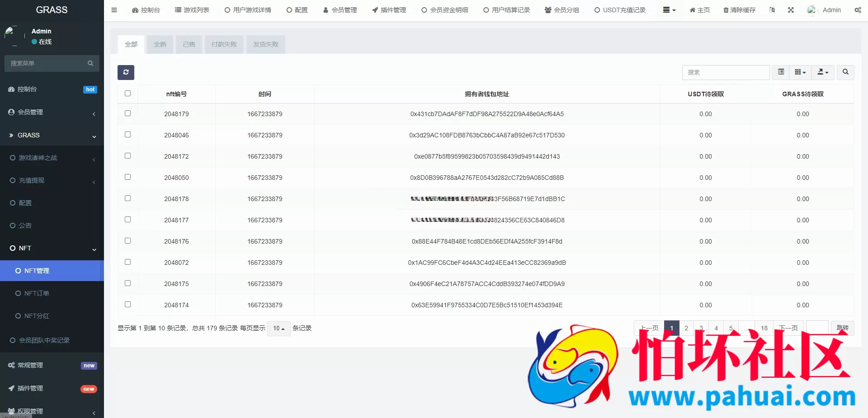This screenshot has width=868, height=418.
Task: Click the home 主页 icon link
Action: 699,10
